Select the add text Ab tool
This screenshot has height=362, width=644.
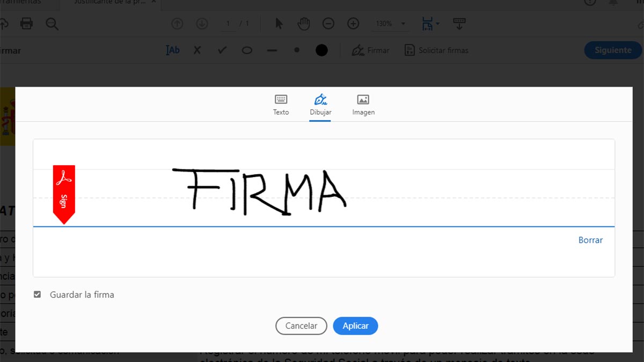[x=173, y=50]
